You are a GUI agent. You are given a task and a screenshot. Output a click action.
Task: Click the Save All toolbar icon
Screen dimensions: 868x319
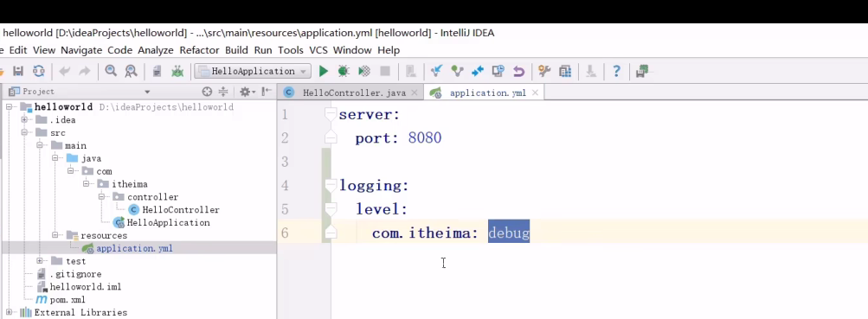(18, 71)
